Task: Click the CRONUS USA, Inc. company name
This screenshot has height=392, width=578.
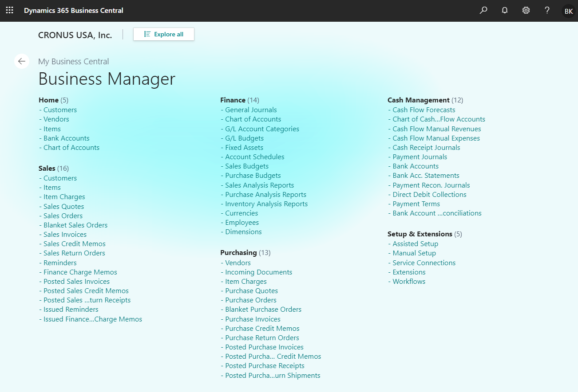Action: [x=75, y=35]
